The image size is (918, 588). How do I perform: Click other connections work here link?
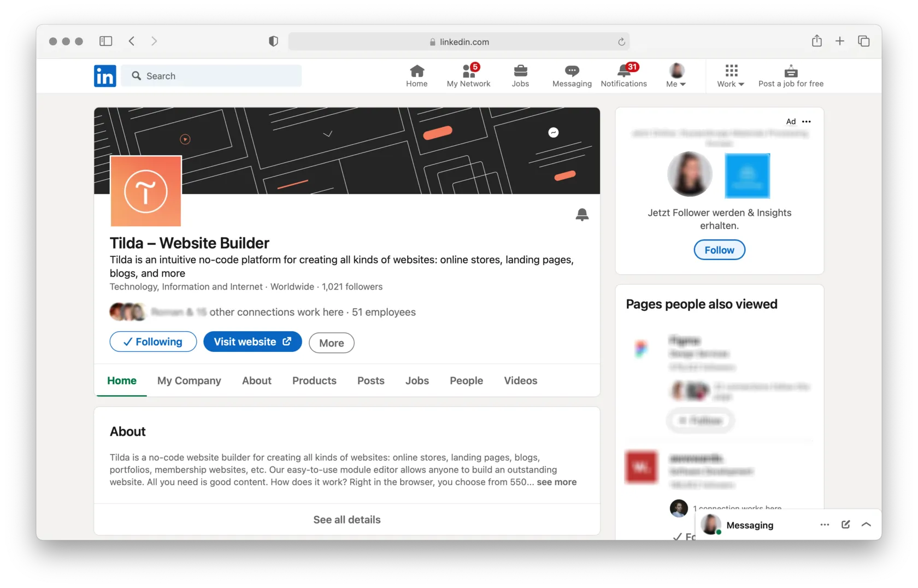[276, 312]
